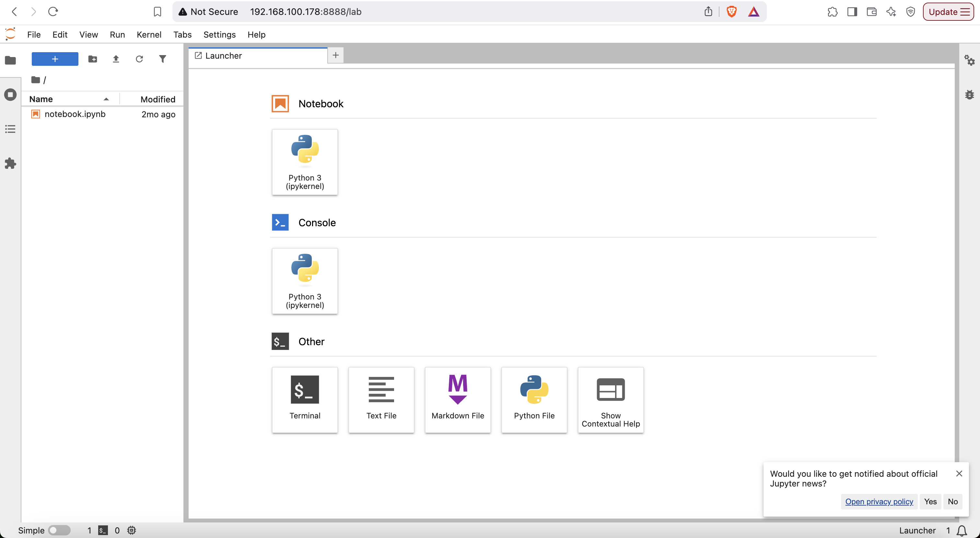This screenshot has height=538, width=980.
Task: Open browser extensions puzzle icon
Action: [833, 12]
